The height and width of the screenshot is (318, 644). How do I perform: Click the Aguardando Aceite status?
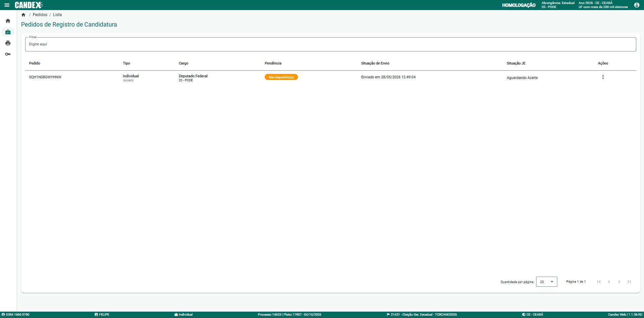tap(522, 78)
